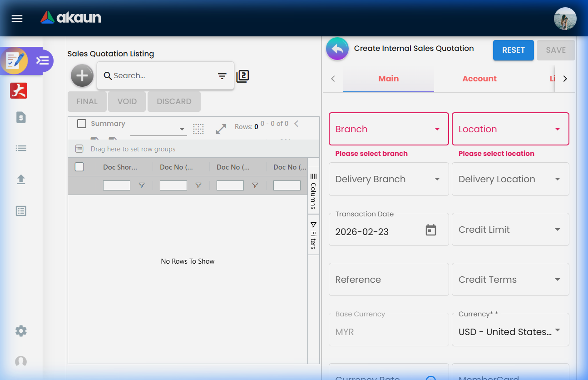Screen dimensions: 588x380
Task: Click the back arrow beside Create Internal Sales Quotation
Action: 337,48
